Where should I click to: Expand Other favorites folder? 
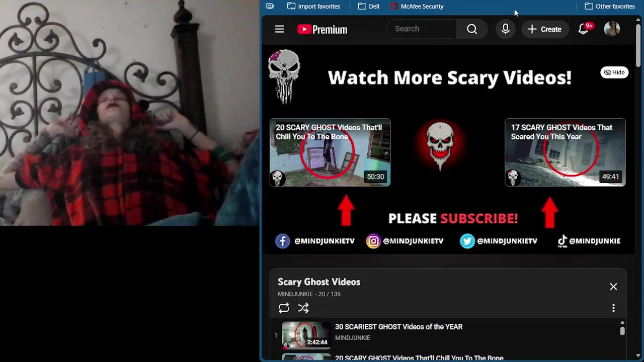click(x=610, y=7)
